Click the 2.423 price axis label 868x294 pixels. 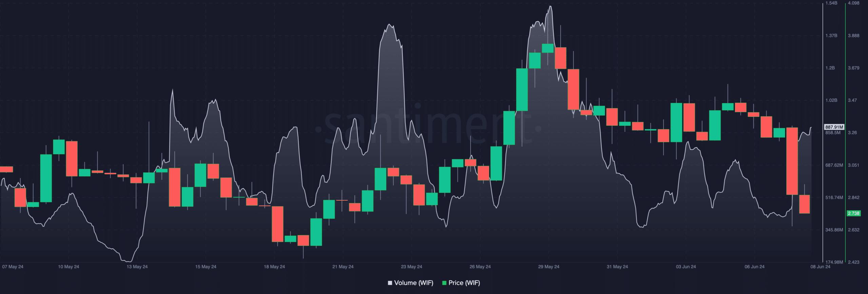point(854,262)
